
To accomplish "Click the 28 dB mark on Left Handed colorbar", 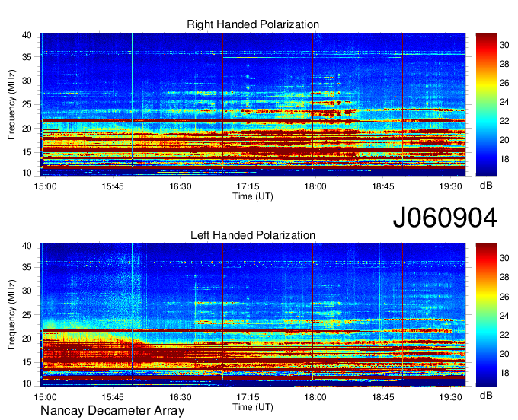I will [504, 277].
